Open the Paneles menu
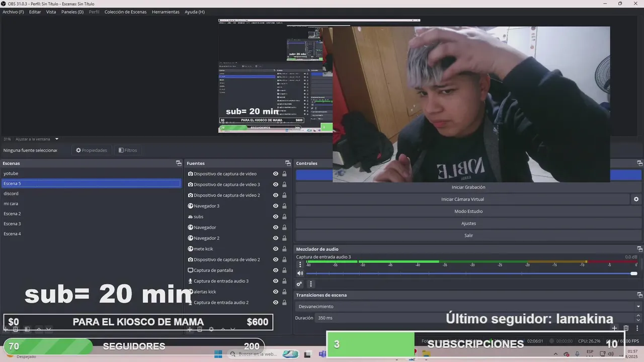Viewport: 644px width, 362px height. [72, 12]
